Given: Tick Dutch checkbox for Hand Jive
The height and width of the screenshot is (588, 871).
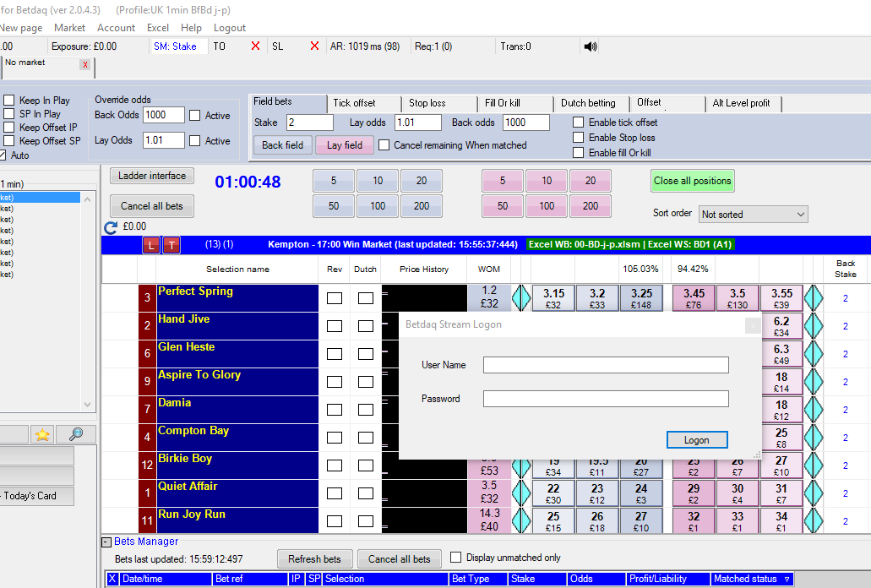Looking at the screenshot, I should click(366, 326).
